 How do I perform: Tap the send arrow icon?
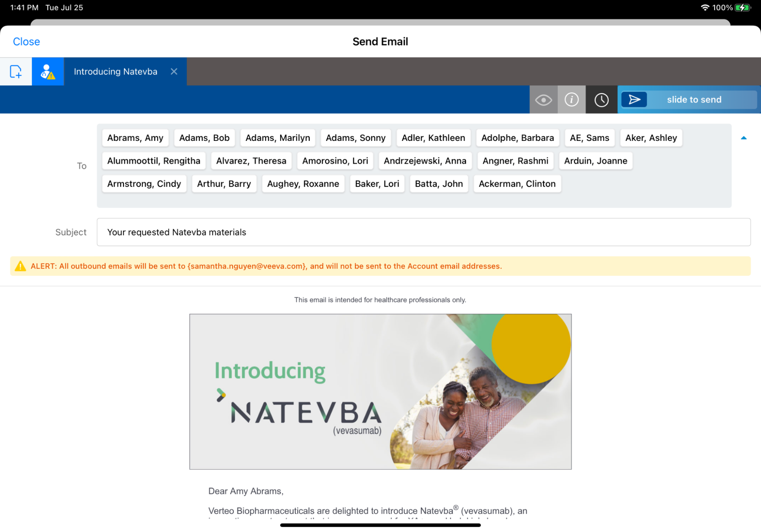pyautogui.click(x=634, y=100)
